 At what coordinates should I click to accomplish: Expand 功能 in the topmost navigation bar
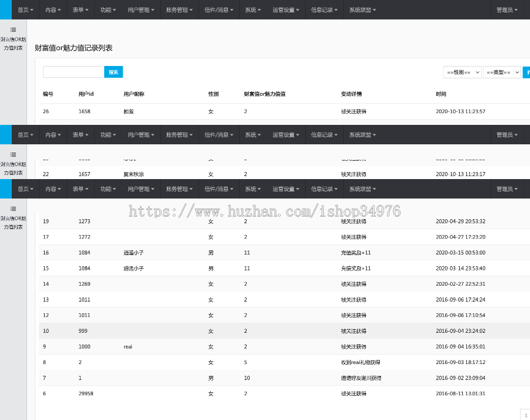coord(108,10)
